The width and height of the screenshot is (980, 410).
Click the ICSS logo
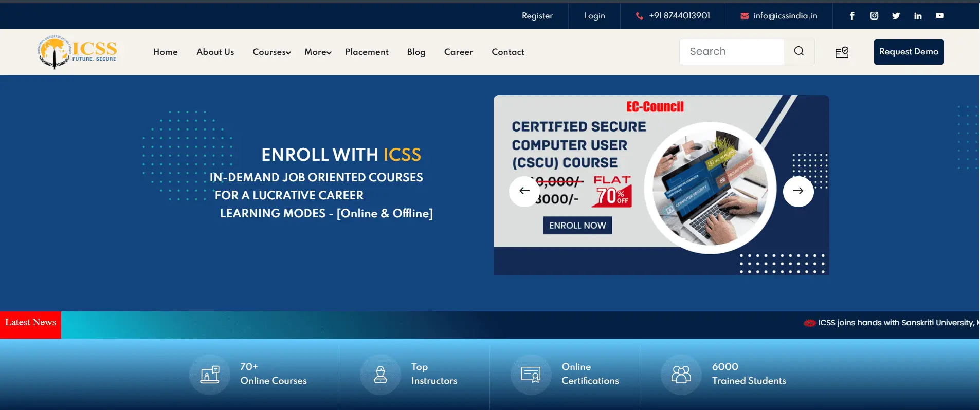tap(78, 52)
